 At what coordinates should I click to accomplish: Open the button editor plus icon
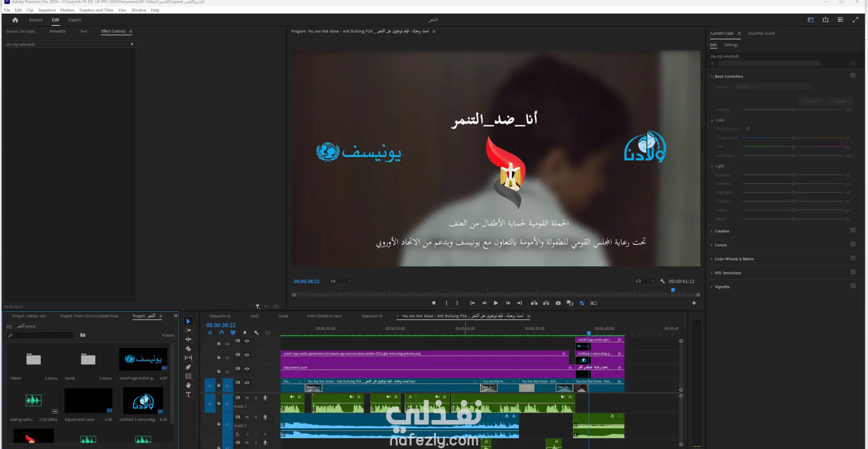(x=694, y=303)
